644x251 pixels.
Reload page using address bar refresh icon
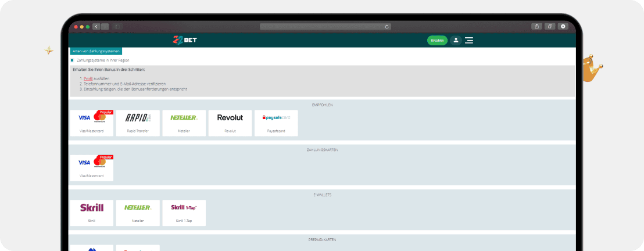(387, 27)
